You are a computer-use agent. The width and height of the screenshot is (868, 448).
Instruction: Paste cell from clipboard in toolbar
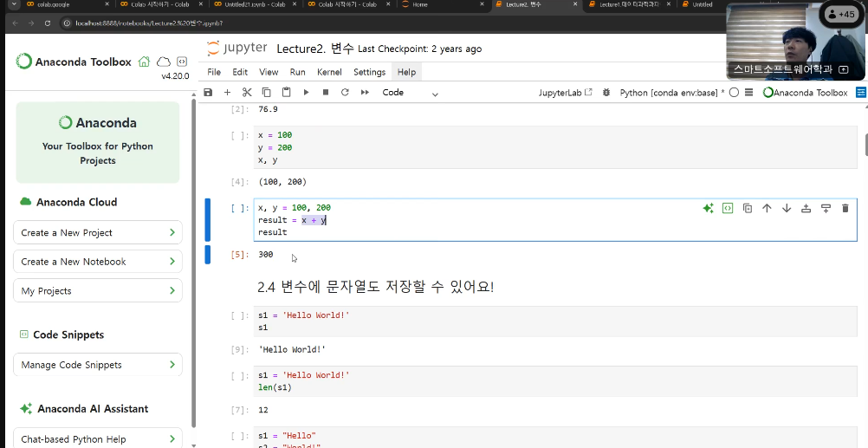pyautogui.click(x=286, y=93)
